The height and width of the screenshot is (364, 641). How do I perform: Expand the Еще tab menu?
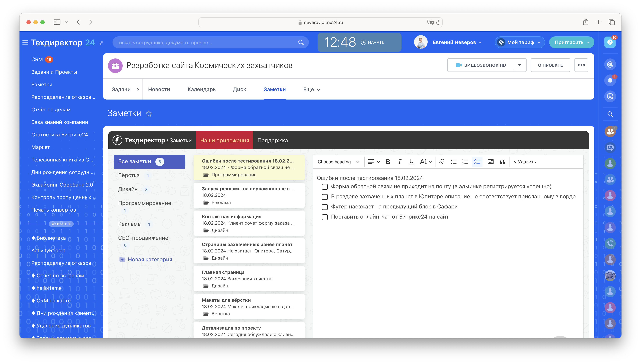pos(311,89)
